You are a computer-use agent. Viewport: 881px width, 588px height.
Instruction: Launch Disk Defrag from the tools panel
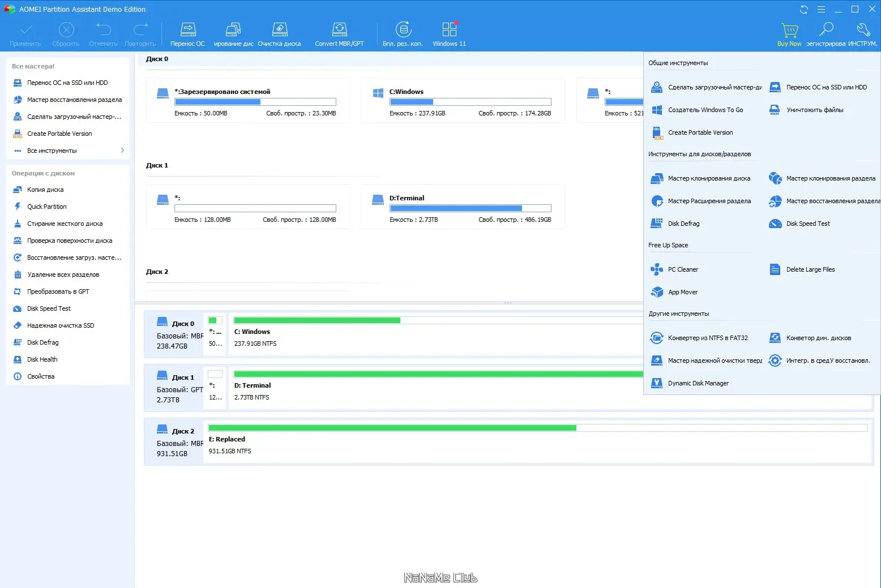[x=675, y=224]
